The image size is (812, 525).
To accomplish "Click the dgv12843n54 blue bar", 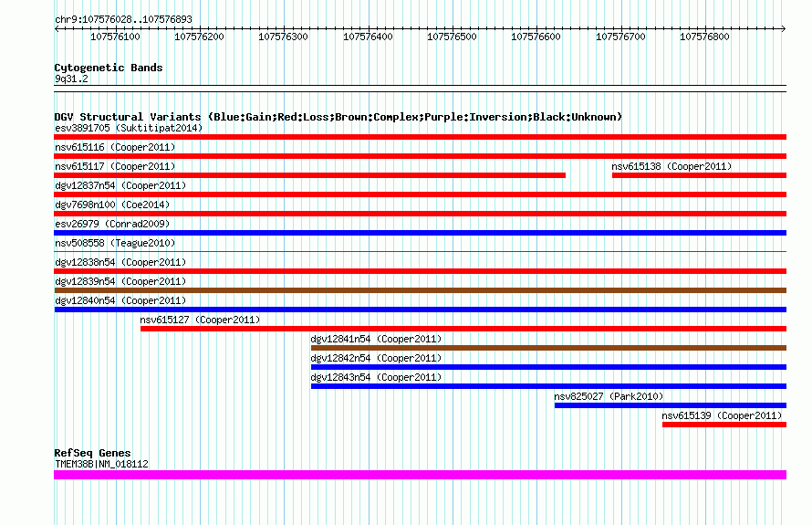I will click(x=548, y=386).
